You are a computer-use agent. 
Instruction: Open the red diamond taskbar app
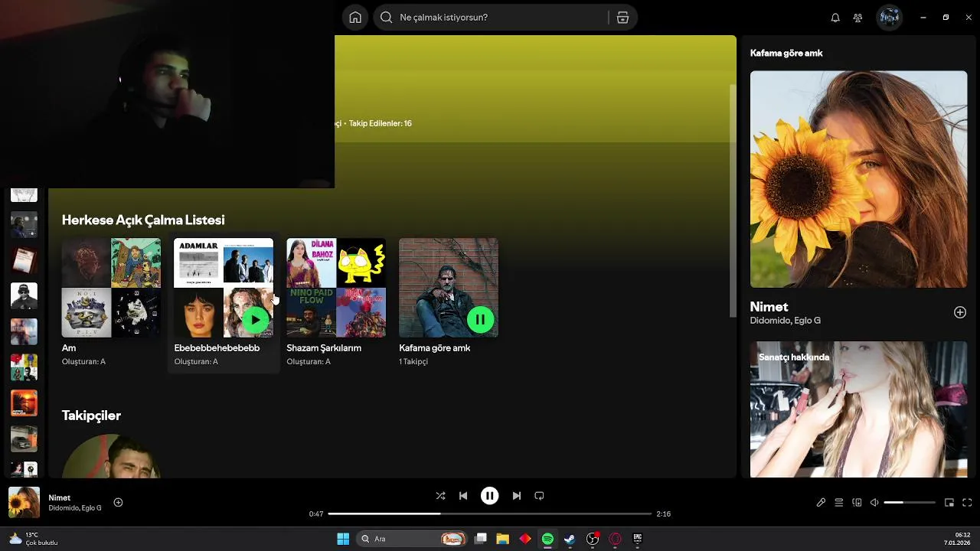(525, 539)
